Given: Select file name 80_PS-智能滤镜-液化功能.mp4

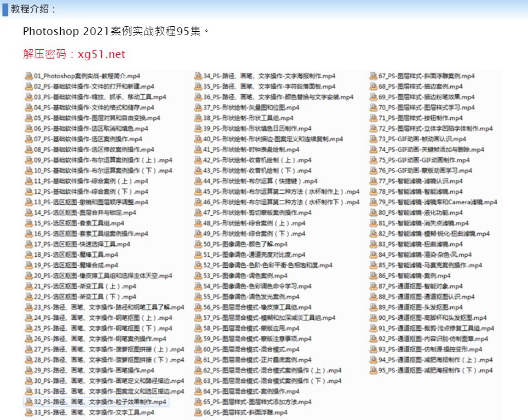Looking at the screenshot, I should [x=421, y=212].
